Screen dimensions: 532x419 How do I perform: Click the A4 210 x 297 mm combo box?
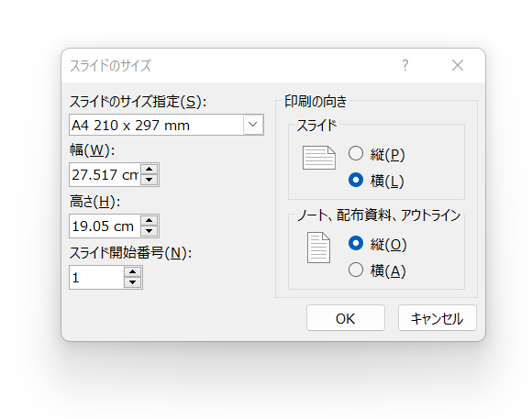166,125
